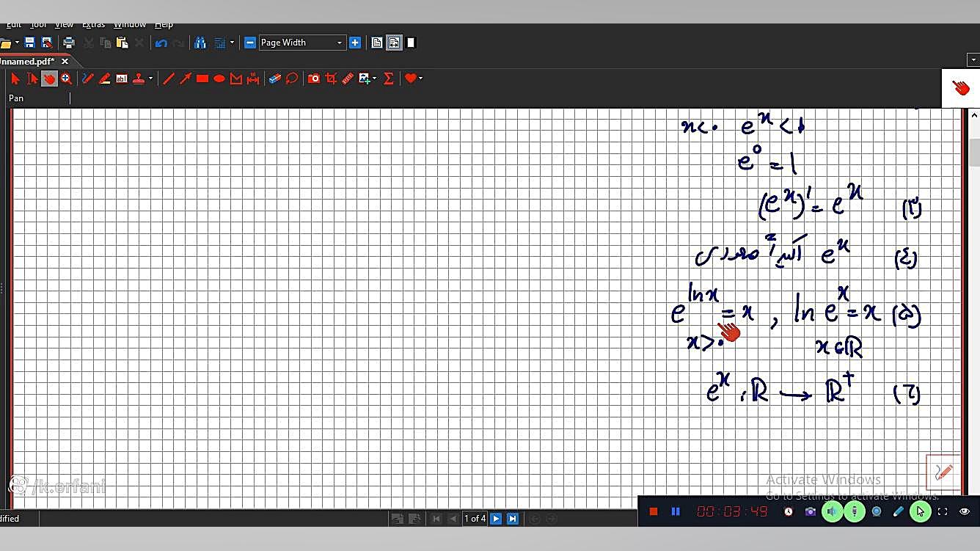980x551 pixels.
Task: Open the Extras menu
Action: coord(93,25)
